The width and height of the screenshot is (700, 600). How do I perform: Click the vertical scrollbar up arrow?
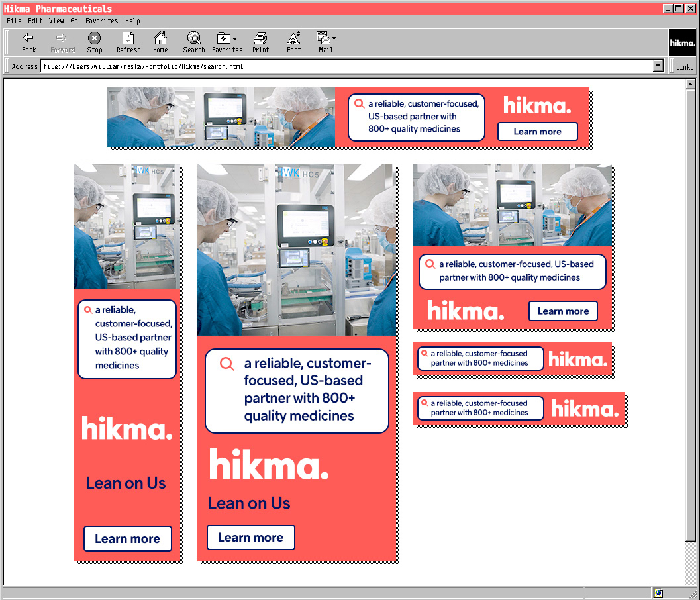click(x=690, y=84)
